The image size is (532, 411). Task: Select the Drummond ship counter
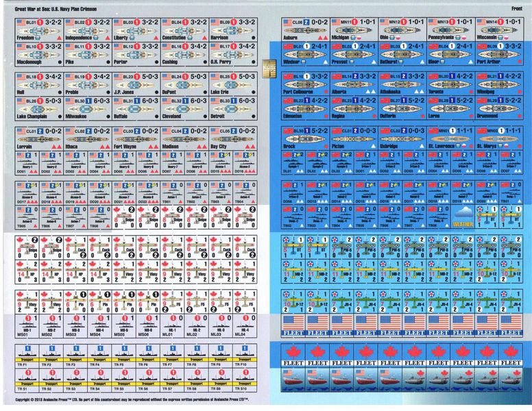pos(499,108)
